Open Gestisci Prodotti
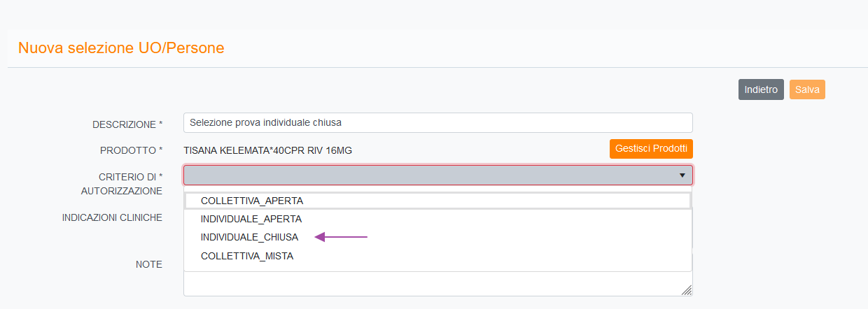 click(x=651, y=149)
